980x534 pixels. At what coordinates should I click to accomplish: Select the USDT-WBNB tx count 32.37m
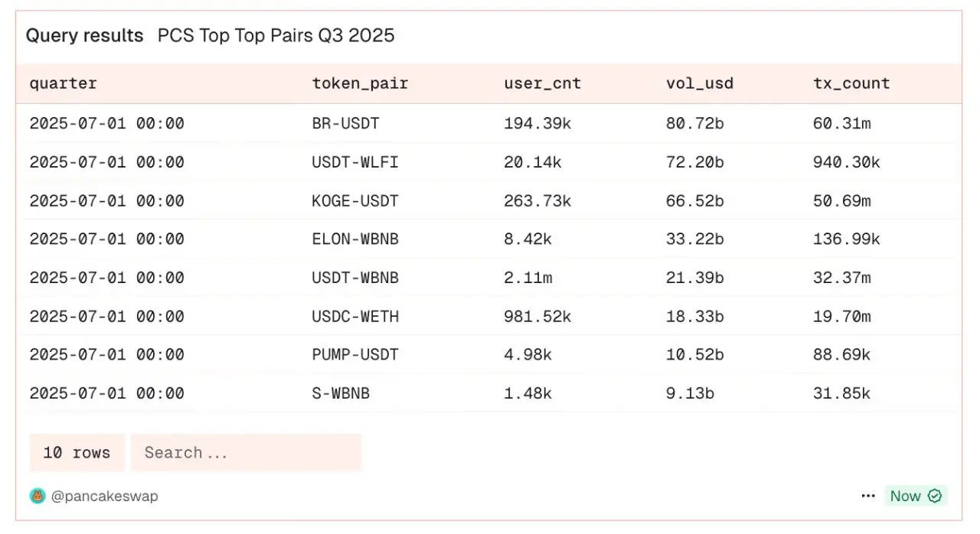pos(841,278)
